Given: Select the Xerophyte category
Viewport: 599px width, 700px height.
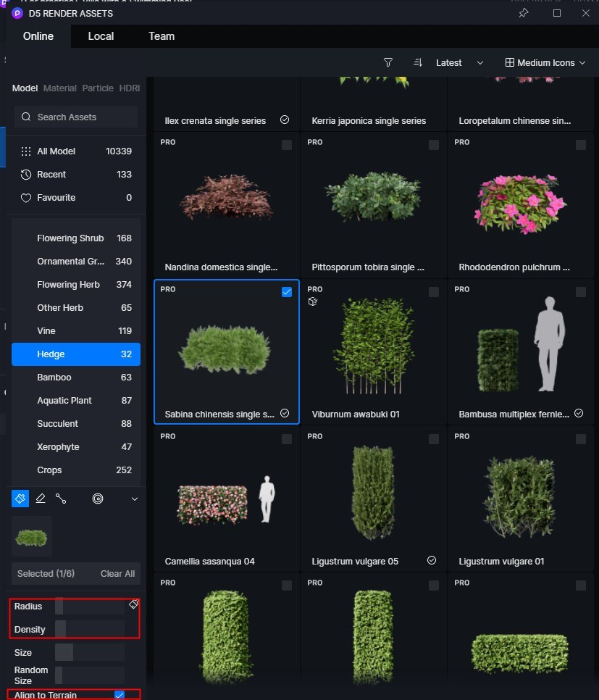Looking at the screenshot, I should tap(76, 447).
